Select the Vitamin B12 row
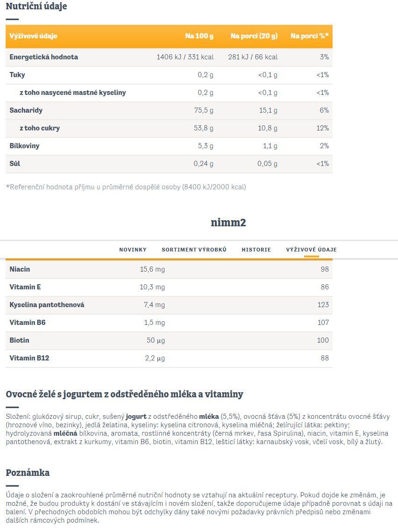398x532 pixels. (x=169, y=358)
